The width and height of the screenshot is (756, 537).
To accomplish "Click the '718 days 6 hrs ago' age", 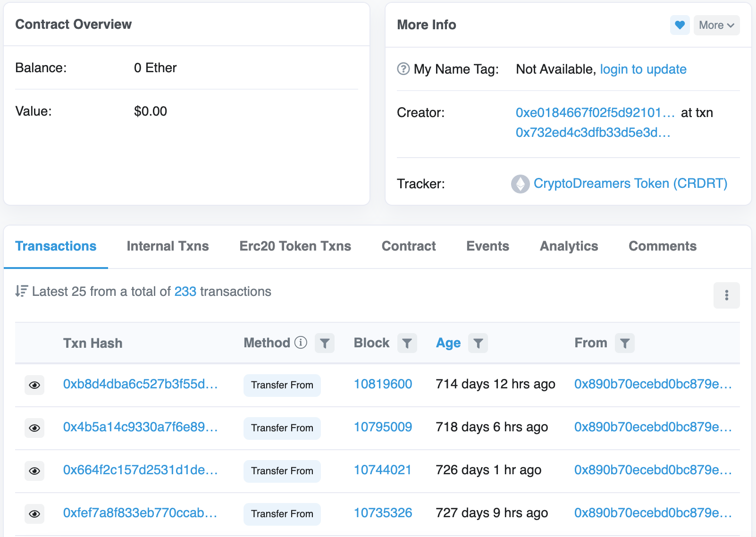I will (492, 428).
